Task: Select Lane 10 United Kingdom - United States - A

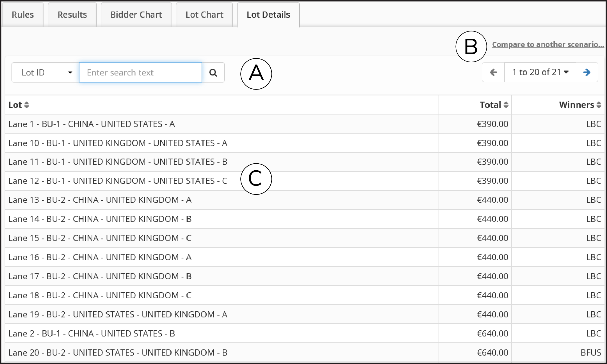Action: click(305, 143)
